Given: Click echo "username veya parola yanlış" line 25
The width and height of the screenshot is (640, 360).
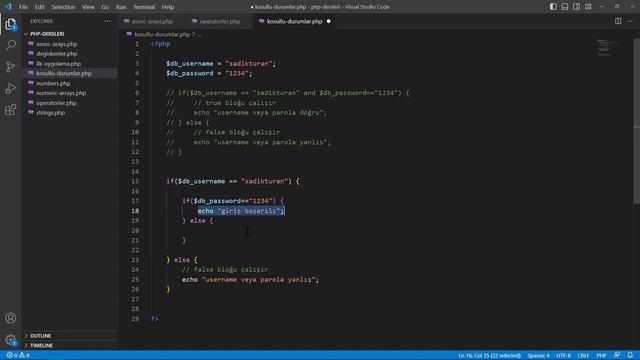Looking at the screenshot, I should click(x=250, y=280).
